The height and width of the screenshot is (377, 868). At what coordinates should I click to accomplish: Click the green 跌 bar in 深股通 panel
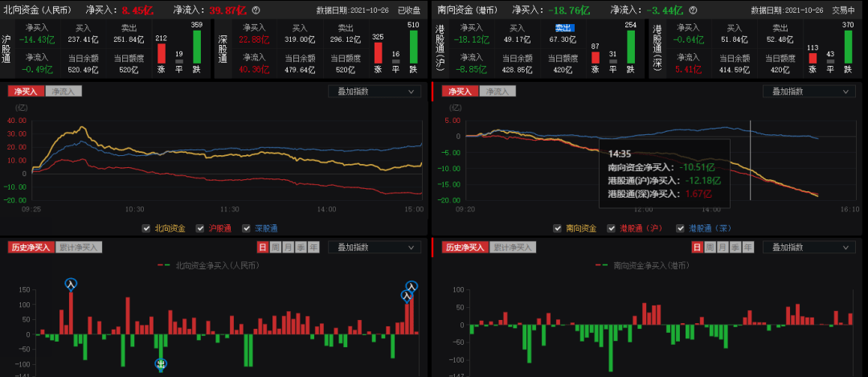click(413, 47)
